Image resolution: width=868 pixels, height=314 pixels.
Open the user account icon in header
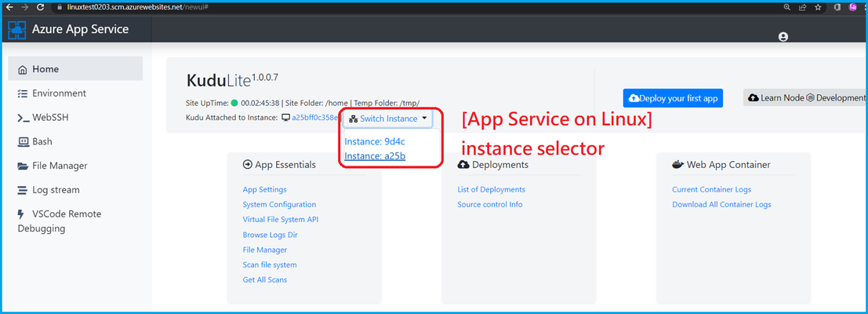tap(783, 37)
